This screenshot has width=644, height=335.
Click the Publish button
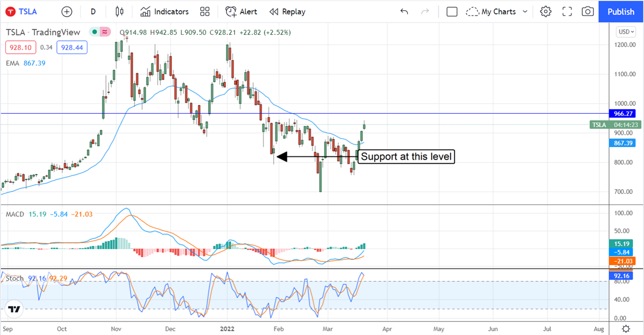click(x=621, y=11)
